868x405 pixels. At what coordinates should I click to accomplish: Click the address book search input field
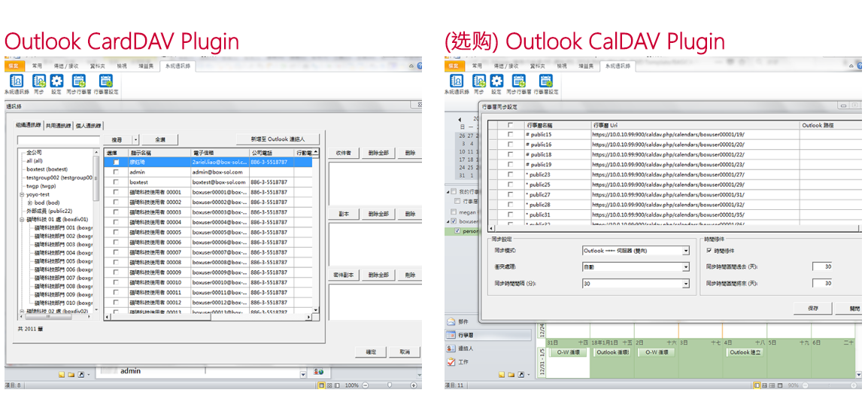(59, 140)
